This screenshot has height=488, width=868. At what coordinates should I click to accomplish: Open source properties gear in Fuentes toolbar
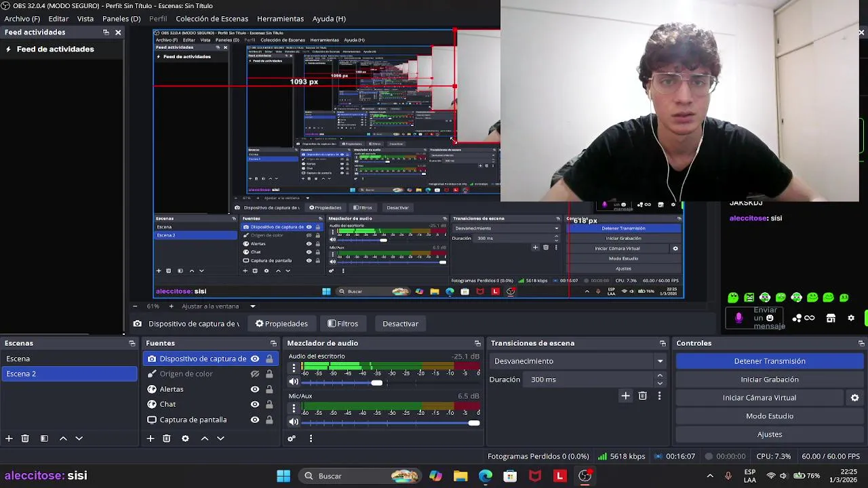click(185, 439)
